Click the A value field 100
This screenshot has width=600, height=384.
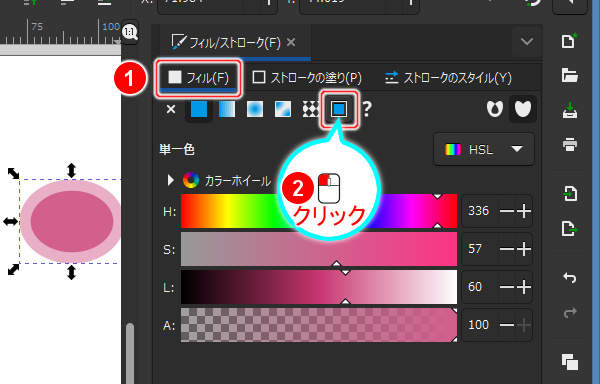[479, 325]
